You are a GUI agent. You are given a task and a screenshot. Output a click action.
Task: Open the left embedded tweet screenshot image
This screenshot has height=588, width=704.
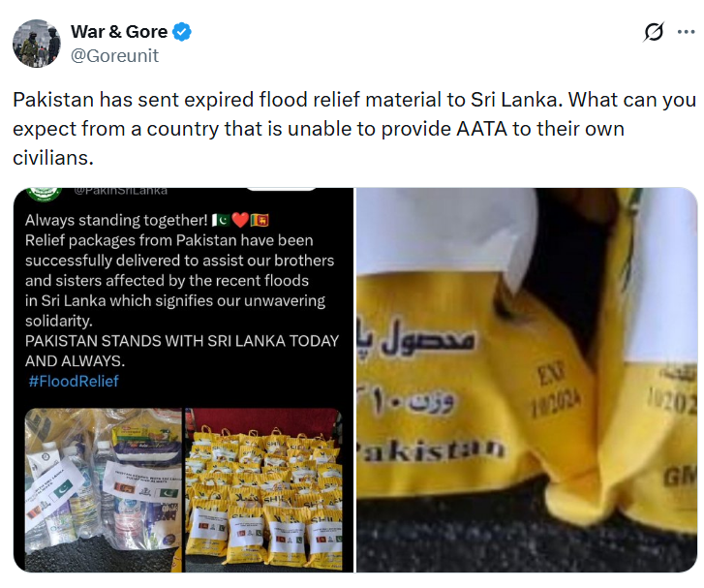point(184,380)
